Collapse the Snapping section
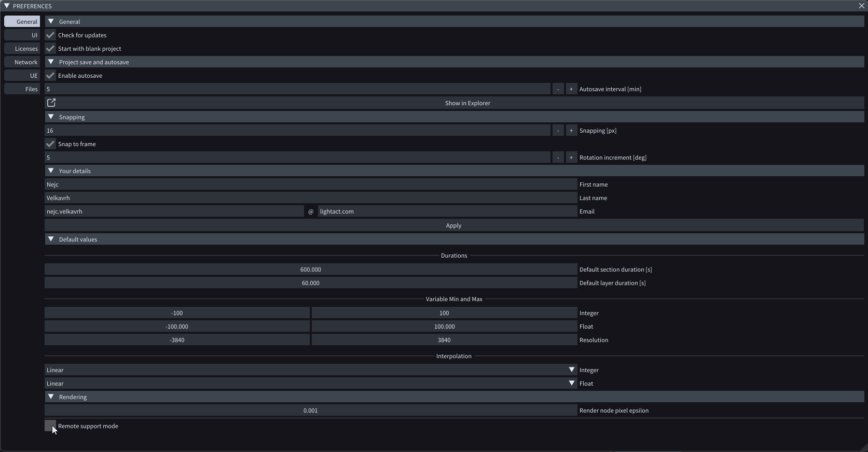The image size is (868, 452). [x=51, y=117]
